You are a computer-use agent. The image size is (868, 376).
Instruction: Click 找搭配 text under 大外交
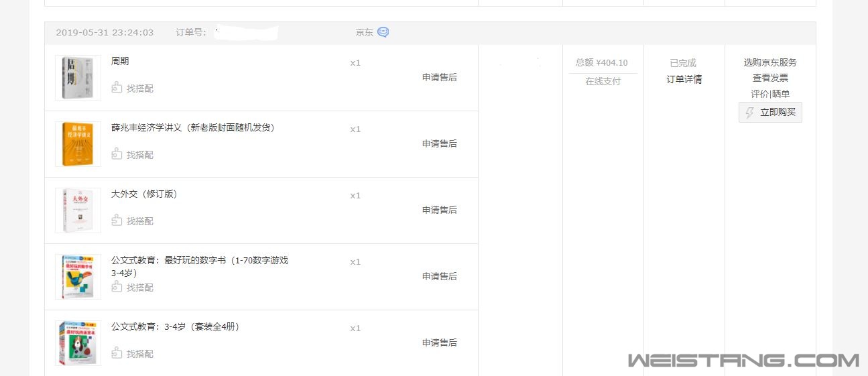click(x=140, y=221)
